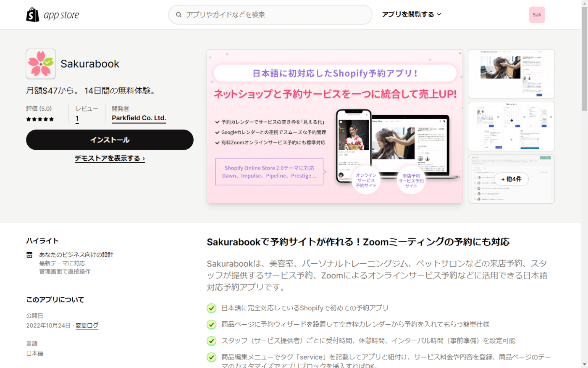This screenshot has width=588, height=368.
Task: Click the search input field
Action: (270, 14)
